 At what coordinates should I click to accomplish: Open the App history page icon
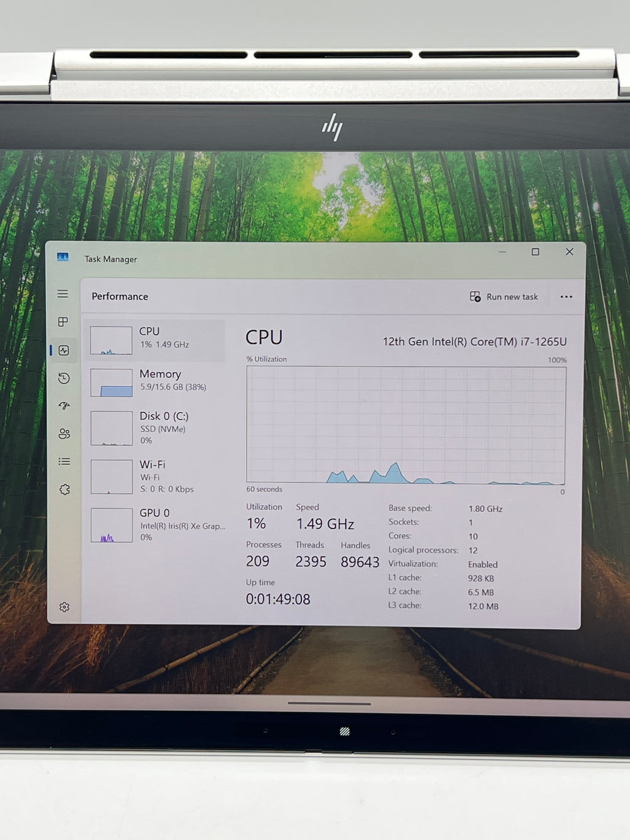[x=64, y=378]
